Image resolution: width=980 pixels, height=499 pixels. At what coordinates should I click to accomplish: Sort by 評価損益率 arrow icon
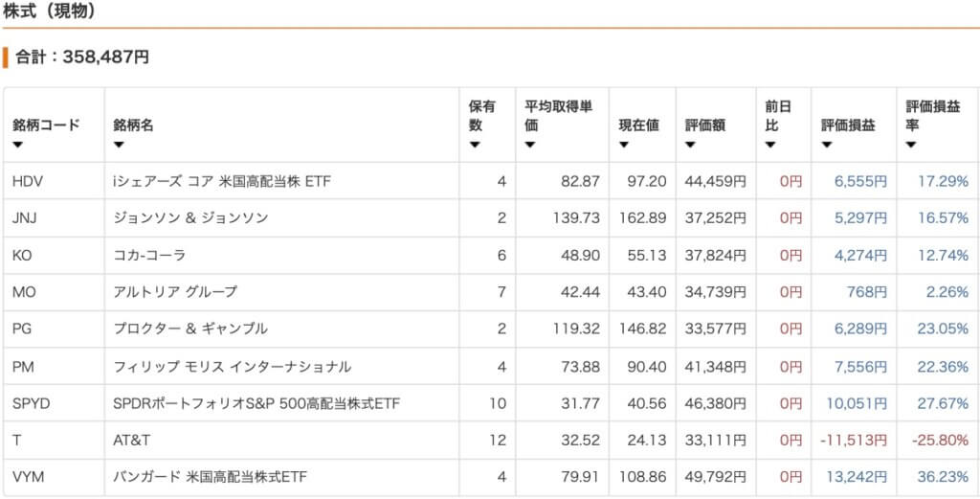tap(911, 145)
